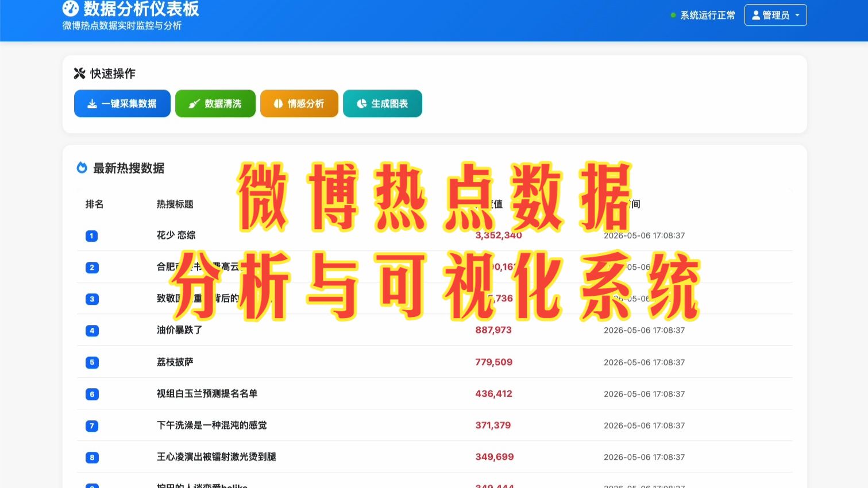Click the timestamp in the 油价暴跌了 row
868x488 pixels.
[644, 331]
